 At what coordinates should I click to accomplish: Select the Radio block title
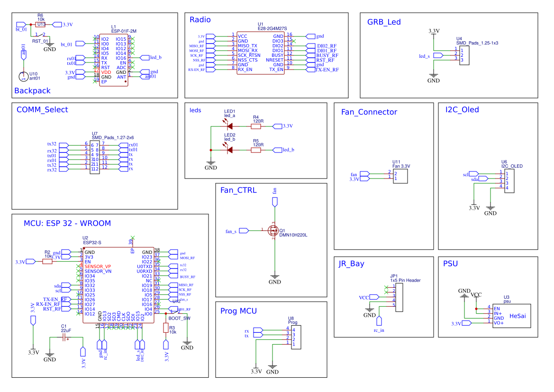[x=200, y=20]
